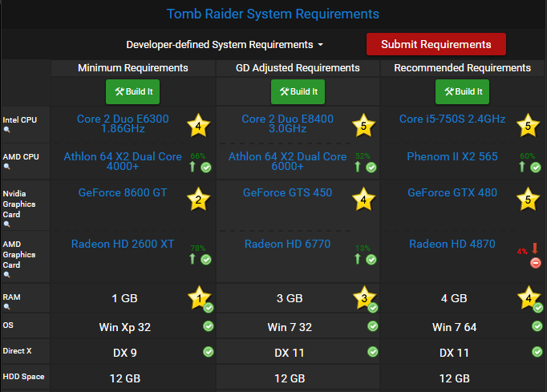This screenshot has width=547, height=392.
Task: Click green check beside Phenom II X2 565
Action: pyautogui.click(x=536, y=168)
